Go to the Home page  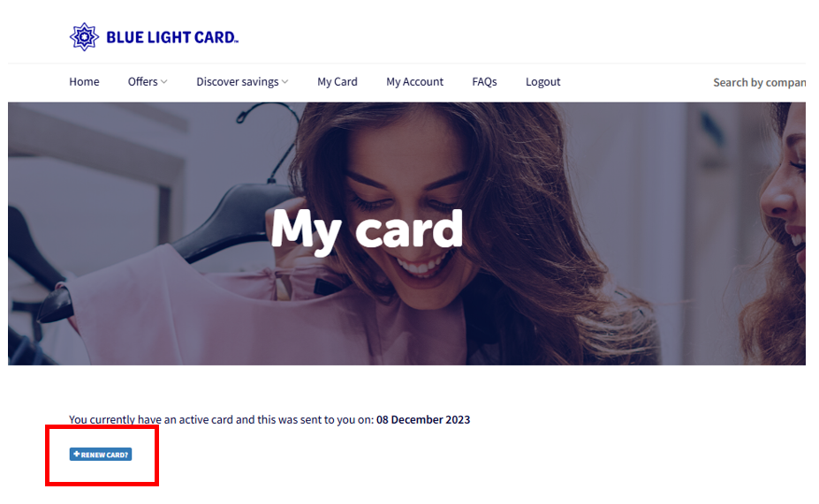tap(84, 82)
